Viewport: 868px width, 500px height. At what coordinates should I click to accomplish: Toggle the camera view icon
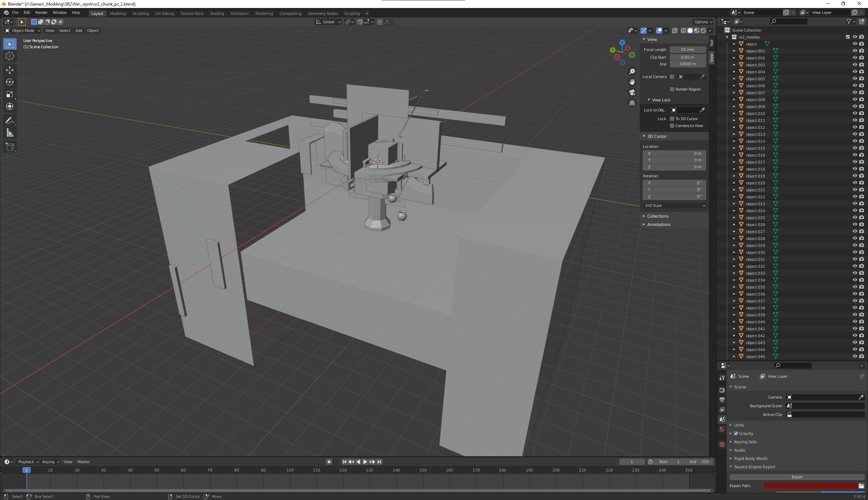tap(632, 92)
